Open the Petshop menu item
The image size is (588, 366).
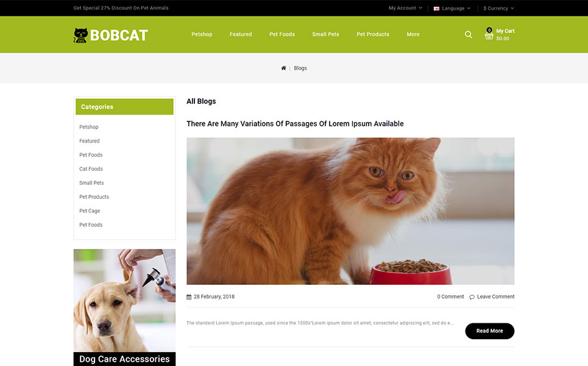pyautogui.click(x=202, y=34)
